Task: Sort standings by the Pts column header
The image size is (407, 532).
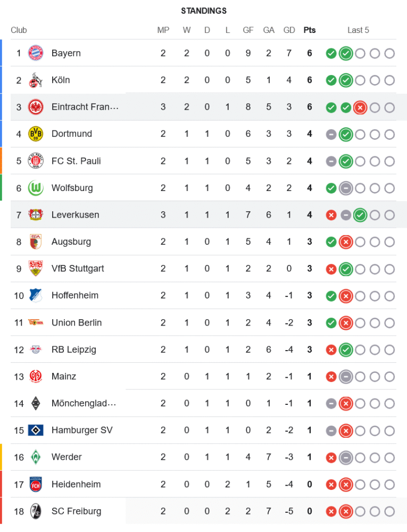Action: [x=310, y=30]
